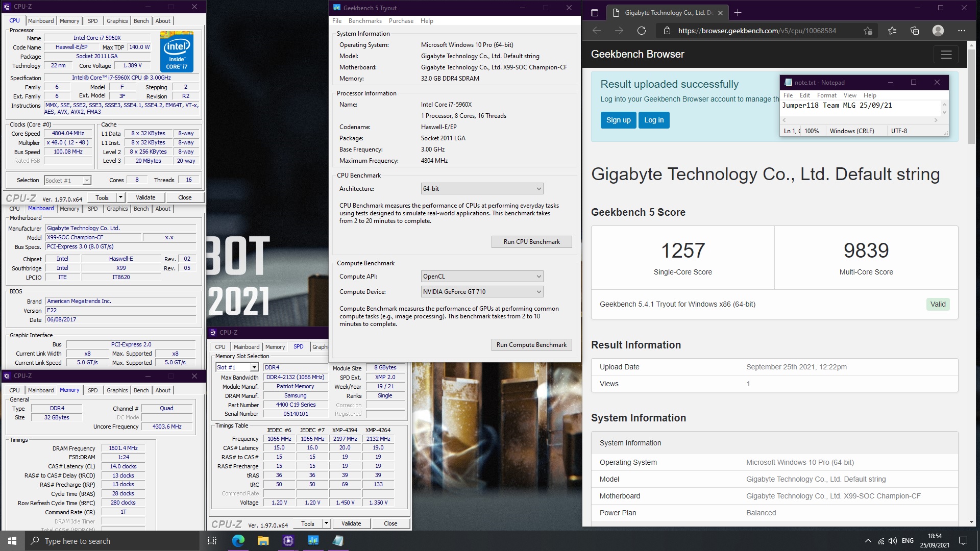
Task: Click Run CPU Benchmark button
Action: tap(531, 242)
